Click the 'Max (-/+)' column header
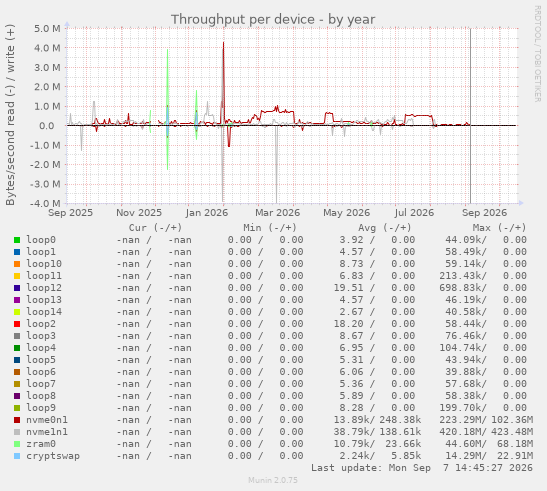 [x=499, y=228]
